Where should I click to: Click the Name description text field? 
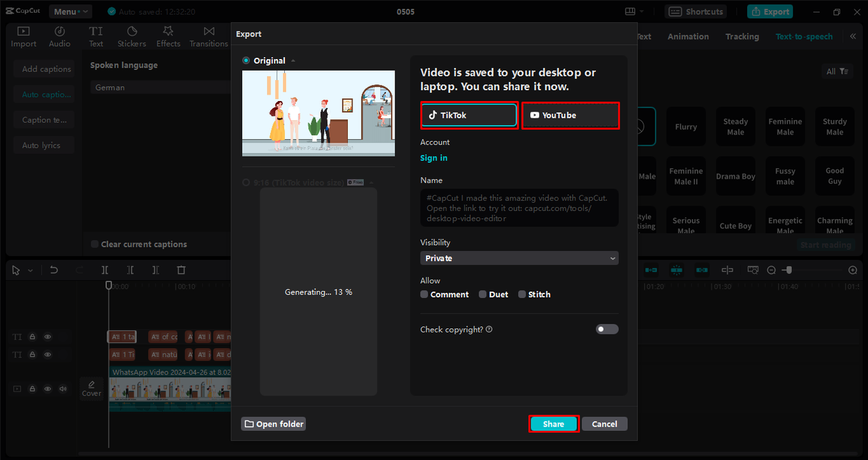tap(519, 208)
